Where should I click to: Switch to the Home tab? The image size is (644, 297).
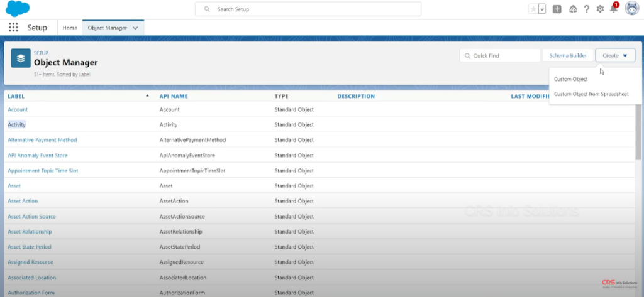70,28
